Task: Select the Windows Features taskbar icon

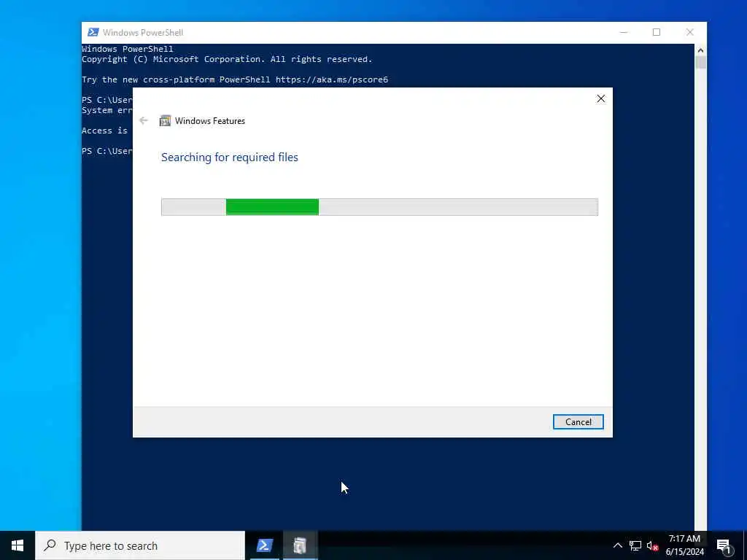Action: tap(300, 545)
